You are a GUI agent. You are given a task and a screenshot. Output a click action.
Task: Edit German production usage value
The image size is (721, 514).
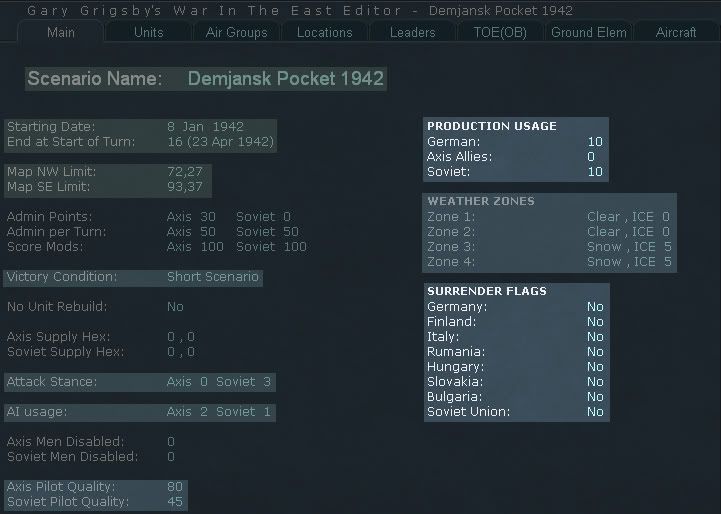coord(595,142)
